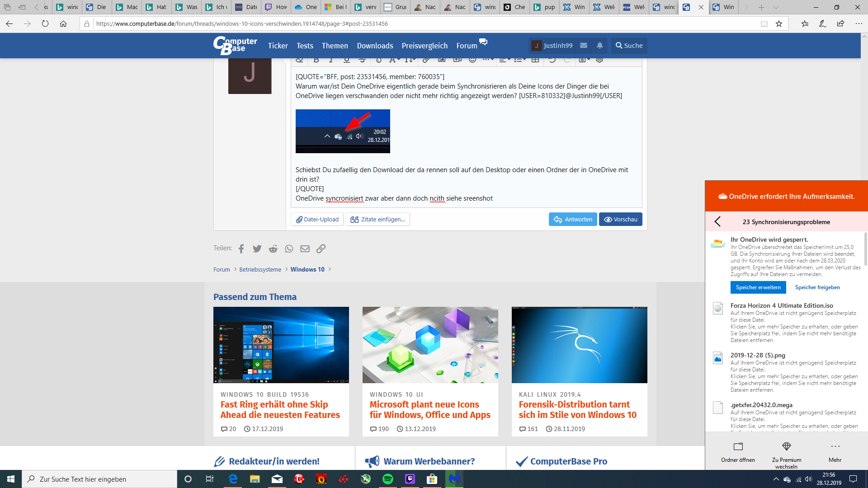Expand the text alignment dropdown in the editor
This screenshot has height=488, width=868.
[x=505, y=61]
